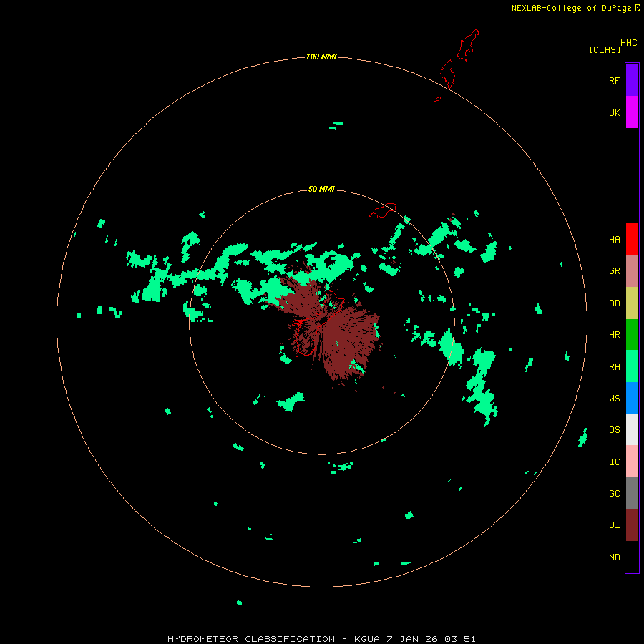Select the BD legend label
This screenshot has height=644, width=644.
click(614, 303)
